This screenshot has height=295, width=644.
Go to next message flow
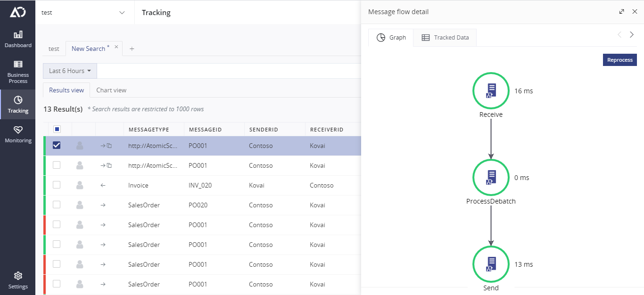pyautogui.click(x=632, y=35)
